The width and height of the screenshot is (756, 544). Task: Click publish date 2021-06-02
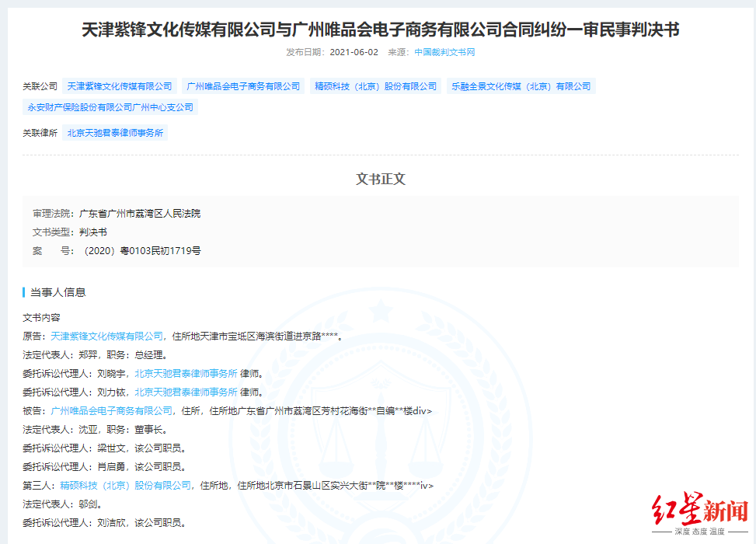(x=354, y=52)
